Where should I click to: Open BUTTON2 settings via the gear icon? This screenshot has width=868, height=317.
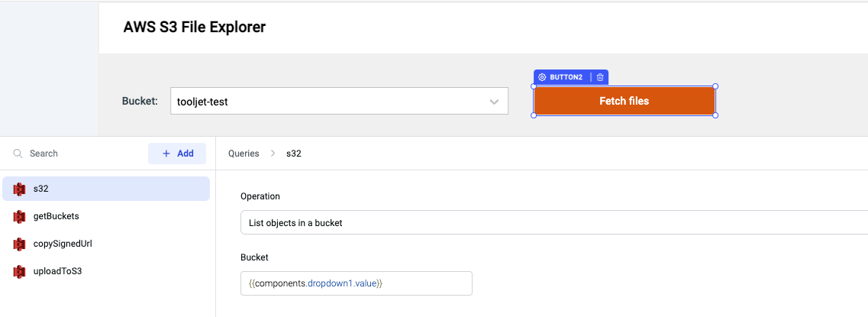click(x=542, y=77)
